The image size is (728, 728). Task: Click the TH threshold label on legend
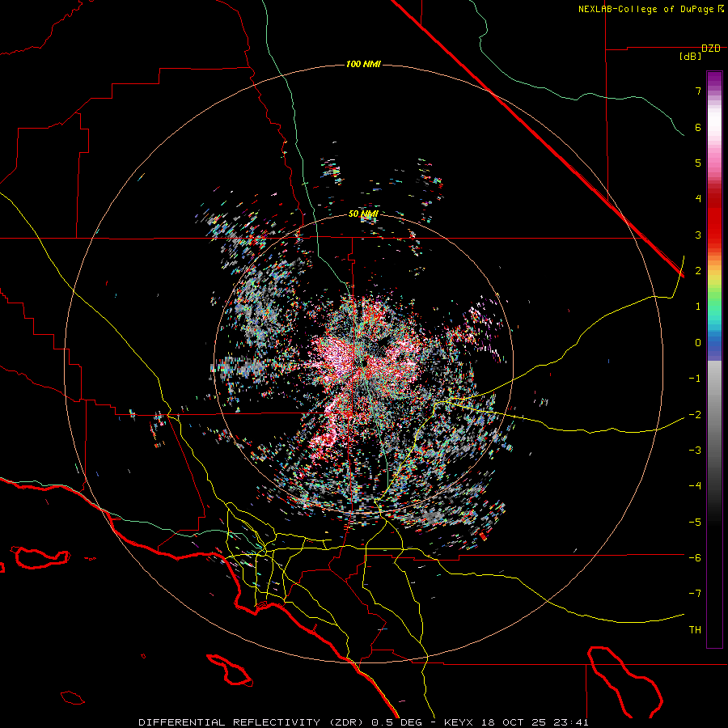click(695, 630)
